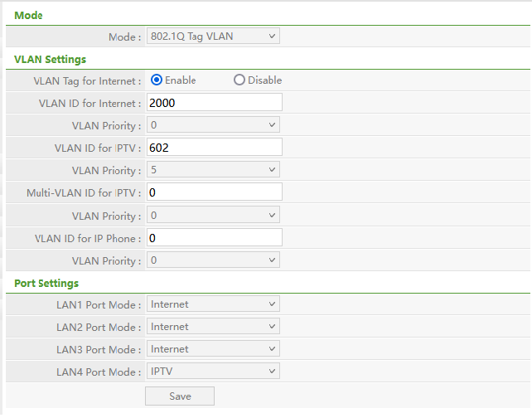The image size is (532, 418).
Task: Expand the LAN1 Port Mode dropdown
Action: click(213, 304)
